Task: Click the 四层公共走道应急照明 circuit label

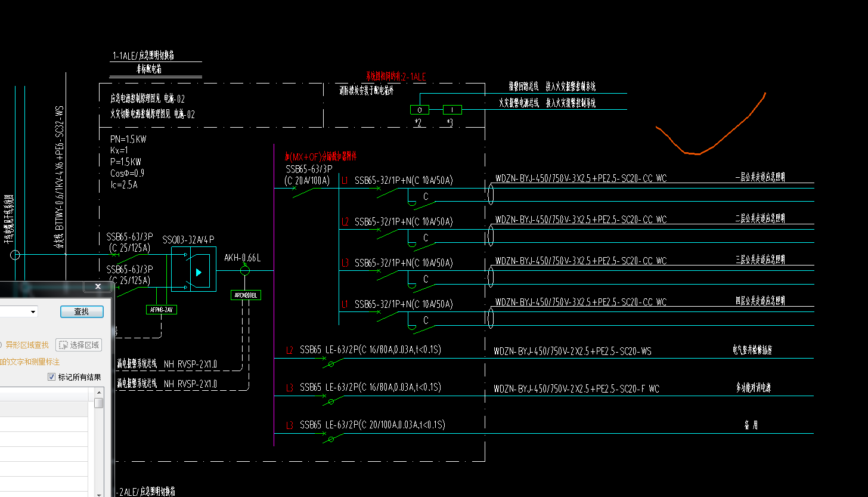Action: 760,301
